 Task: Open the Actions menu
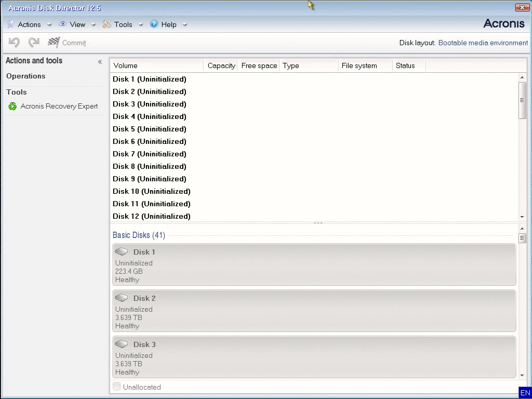(x=29, y=24)
